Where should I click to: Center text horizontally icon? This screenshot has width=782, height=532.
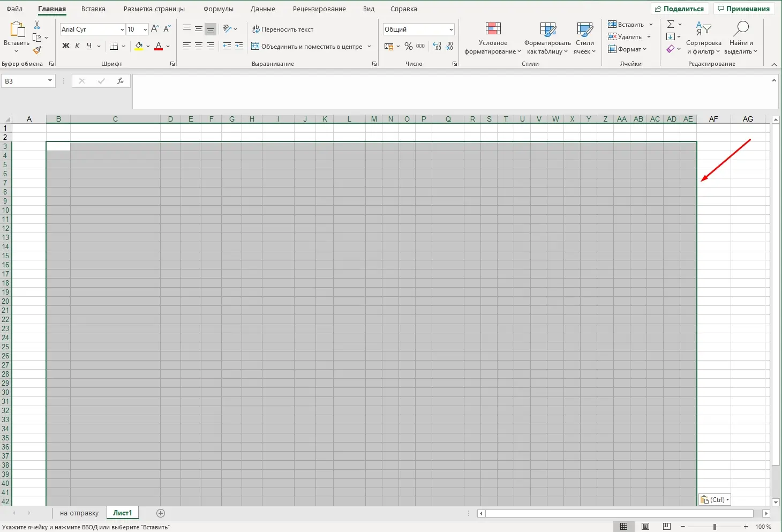tap(199, 46)
